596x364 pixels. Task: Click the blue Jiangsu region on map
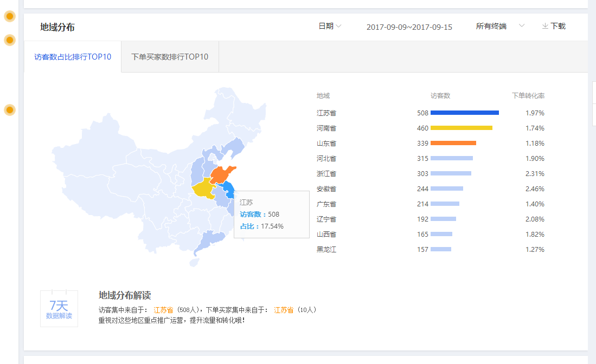click(x=228, y=188)
